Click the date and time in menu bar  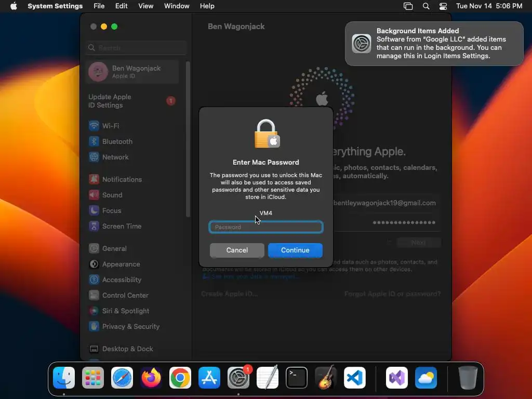click(489, 6)
